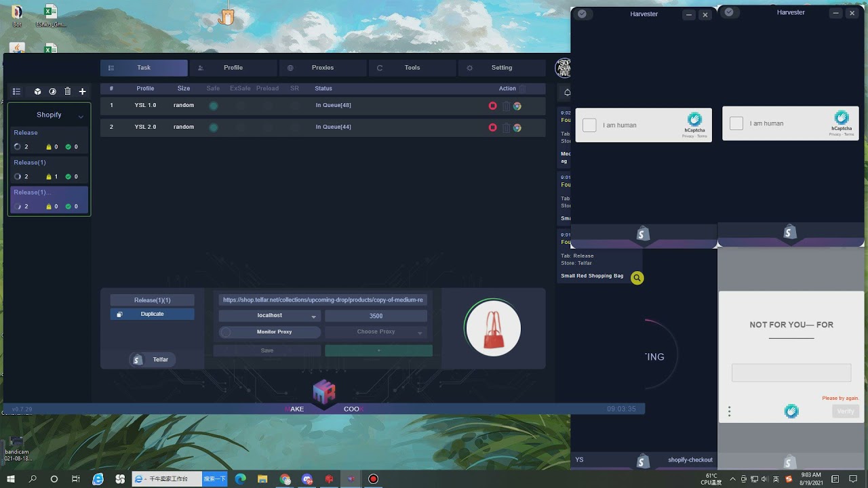
Task: Click the Bandicam record icon in taskbar
Action: [x=373, y=479]
